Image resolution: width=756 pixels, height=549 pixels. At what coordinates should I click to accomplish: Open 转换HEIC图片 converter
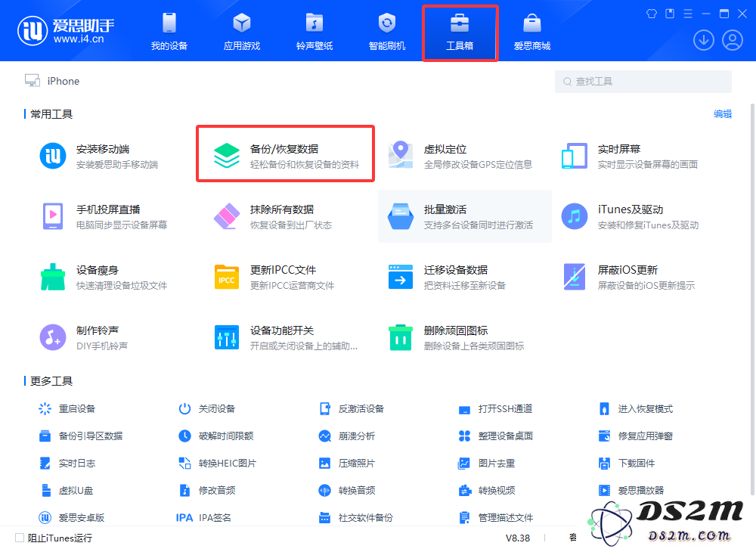point(218,463)
